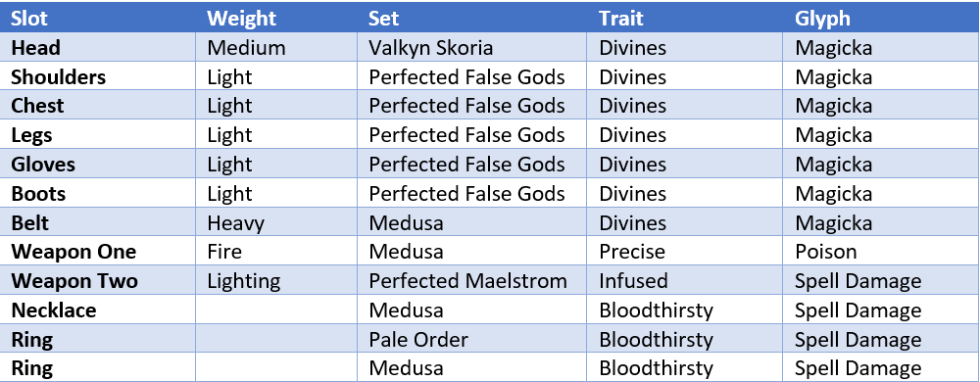This screenshot has width=980, height=382.
Task: Click the Weapon One row label
Action: pos(73,252)
